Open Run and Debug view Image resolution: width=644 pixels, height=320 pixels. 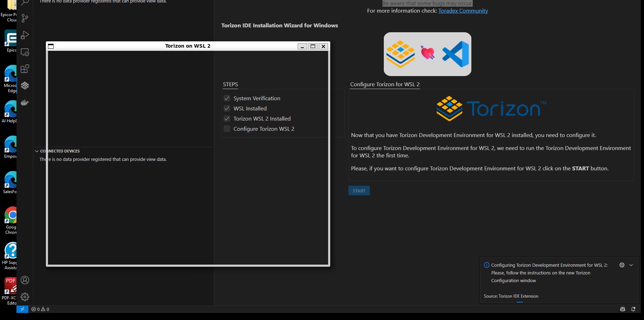click(25, 35)
